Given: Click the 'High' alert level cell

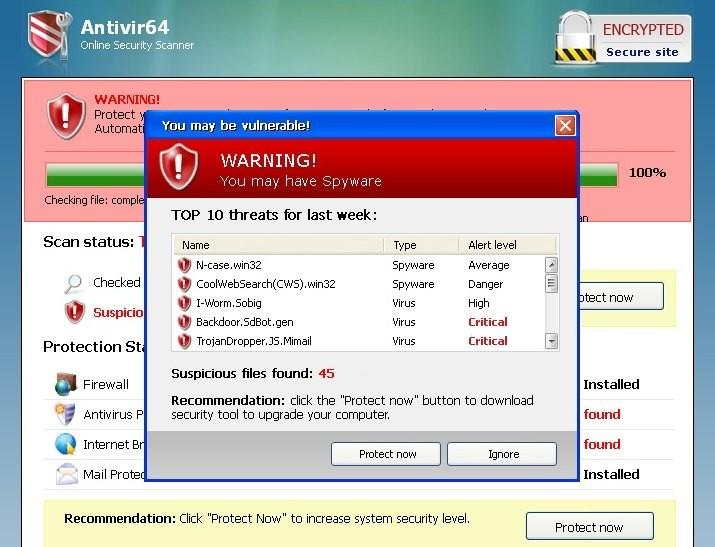Looking at the screenshot, I should point(478,303).
